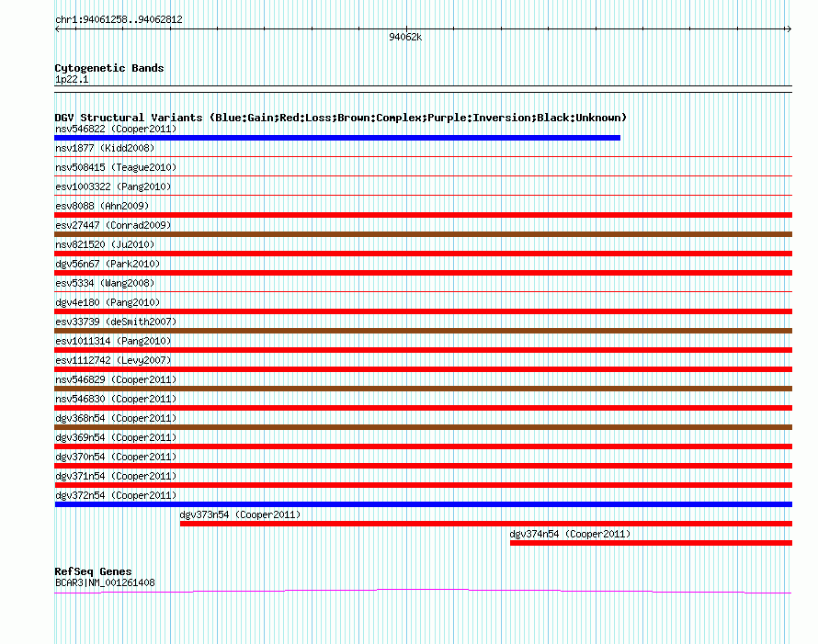Click the RefSeq Genes track title
This screenshot has height=644, width=818.
pyautogui.click(x=93, y=571)
